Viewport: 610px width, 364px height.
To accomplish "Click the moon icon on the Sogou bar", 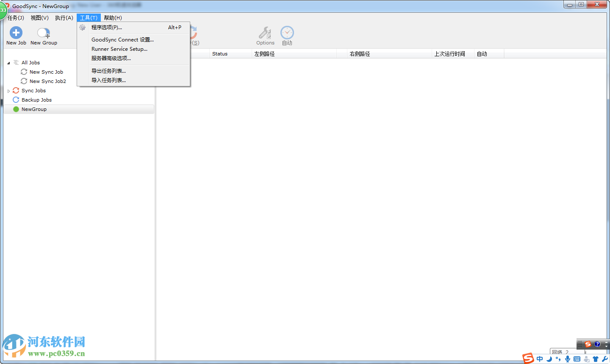I will pos(549,359).
